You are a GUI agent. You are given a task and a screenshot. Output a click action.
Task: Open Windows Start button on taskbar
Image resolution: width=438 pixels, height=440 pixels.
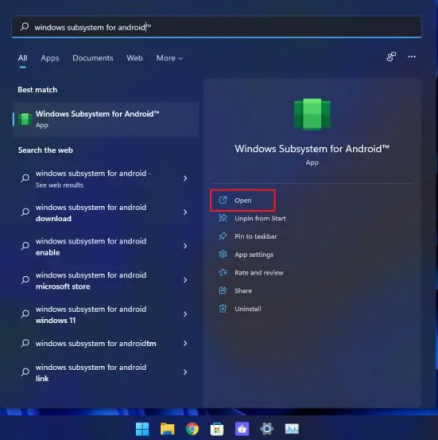[x=142, y=429]
